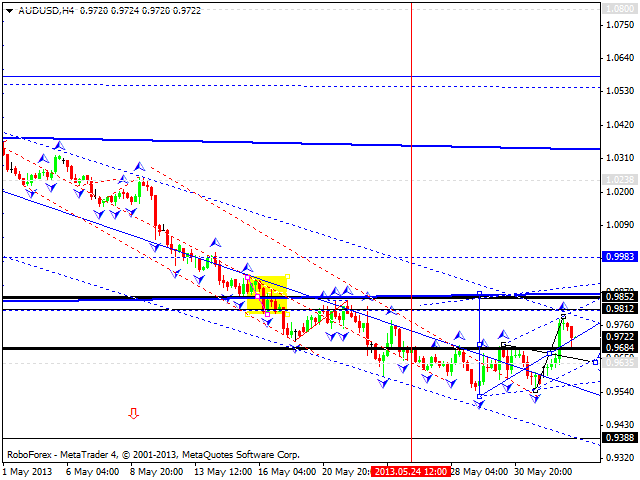Click the 1 May 2013 time axis label
640x480 pixels.
point(28,472)
